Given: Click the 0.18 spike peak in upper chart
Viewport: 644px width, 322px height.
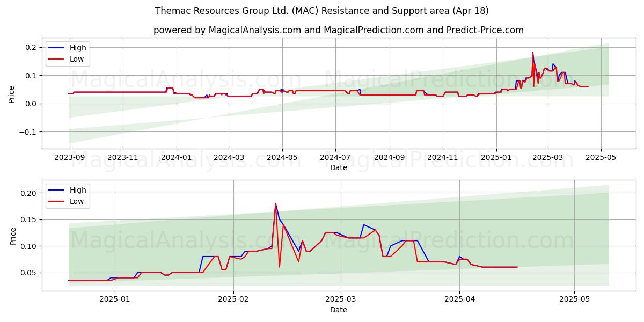Looking at the screenshot, I should [533, 53].
